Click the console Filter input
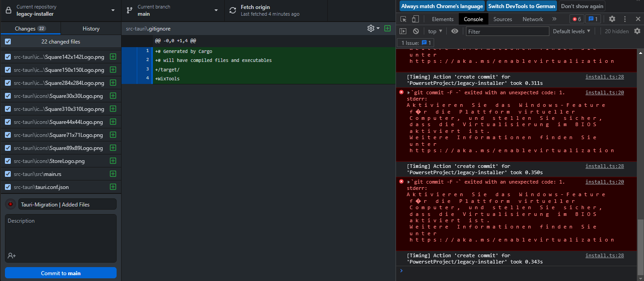The height and width of the screenshot is (281, 644). pos(507,31)
